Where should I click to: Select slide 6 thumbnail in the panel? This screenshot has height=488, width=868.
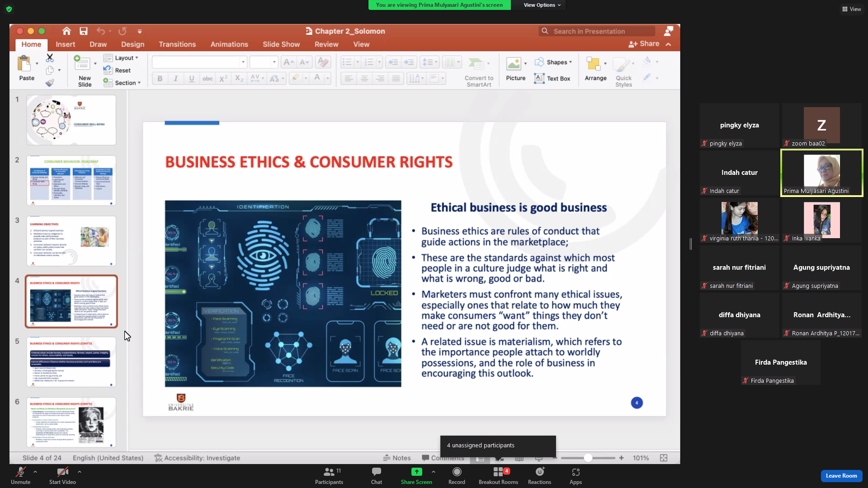(x=71, y=422)
